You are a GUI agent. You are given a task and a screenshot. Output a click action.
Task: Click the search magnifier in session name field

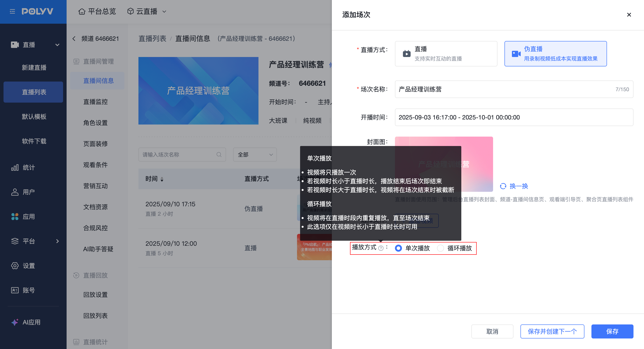pyautogui.click(x=219, y=155)
